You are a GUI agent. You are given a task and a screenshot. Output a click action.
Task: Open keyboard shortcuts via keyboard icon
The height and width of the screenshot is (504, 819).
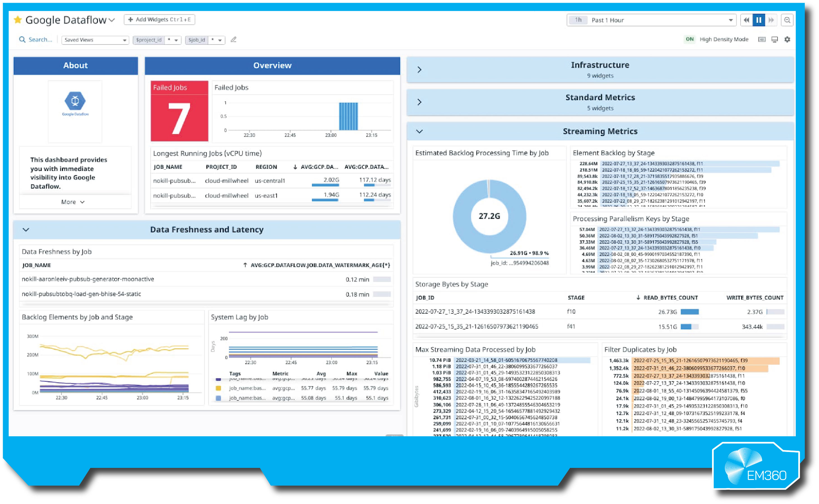[762, 39]
